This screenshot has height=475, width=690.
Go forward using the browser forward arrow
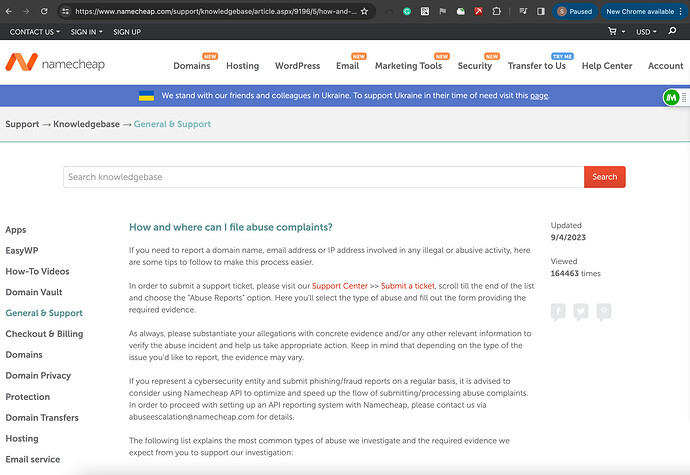26,11
